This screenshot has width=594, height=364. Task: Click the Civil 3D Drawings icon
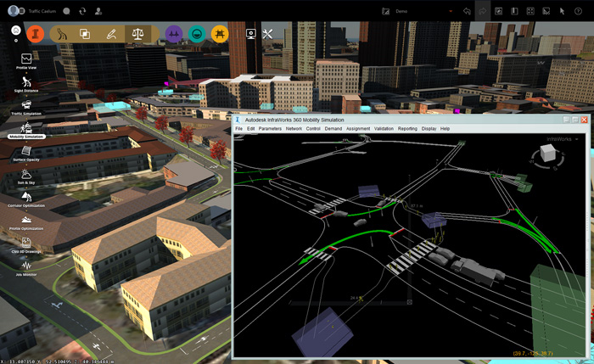[x=27, y=244]
